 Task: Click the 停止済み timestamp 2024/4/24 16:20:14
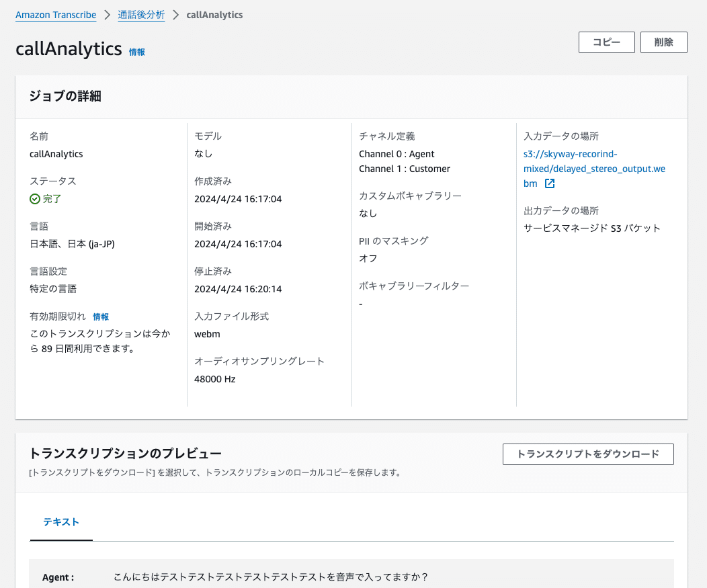click(x=238, y=289)
